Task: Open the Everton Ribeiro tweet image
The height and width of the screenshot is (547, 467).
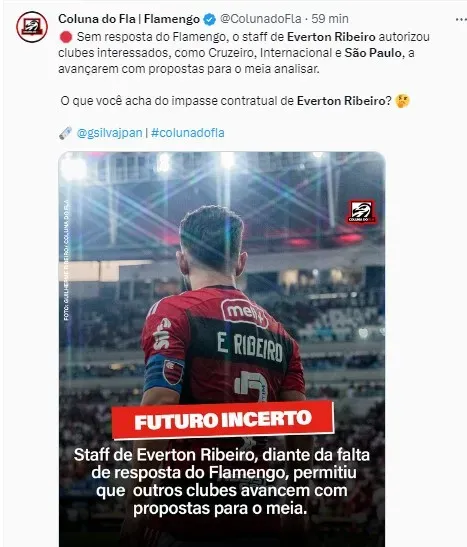Action: point(222,349)
